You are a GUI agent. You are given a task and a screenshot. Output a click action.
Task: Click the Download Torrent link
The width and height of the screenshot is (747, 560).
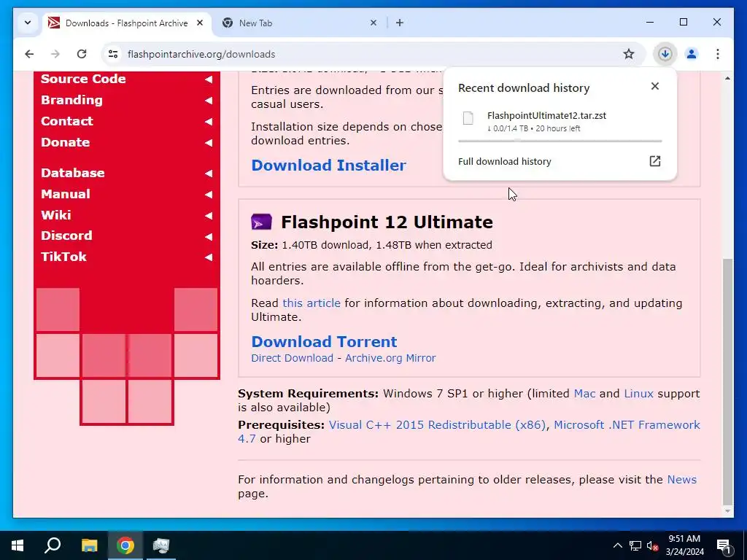(x=324, y=341)
